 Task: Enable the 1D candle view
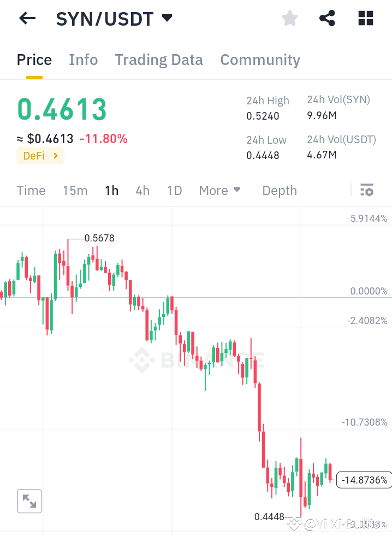click(174, 191)
